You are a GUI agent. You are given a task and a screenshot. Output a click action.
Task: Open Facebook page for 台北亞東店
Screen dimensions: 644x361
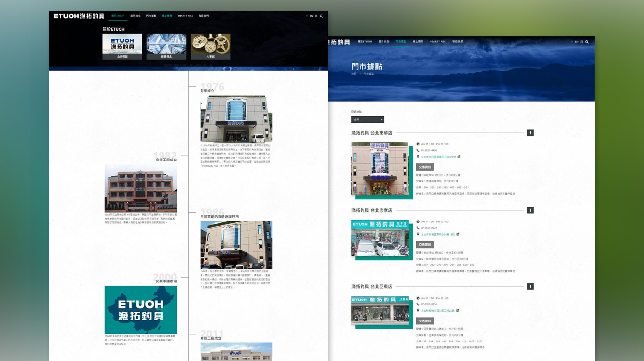coord(530,286)
